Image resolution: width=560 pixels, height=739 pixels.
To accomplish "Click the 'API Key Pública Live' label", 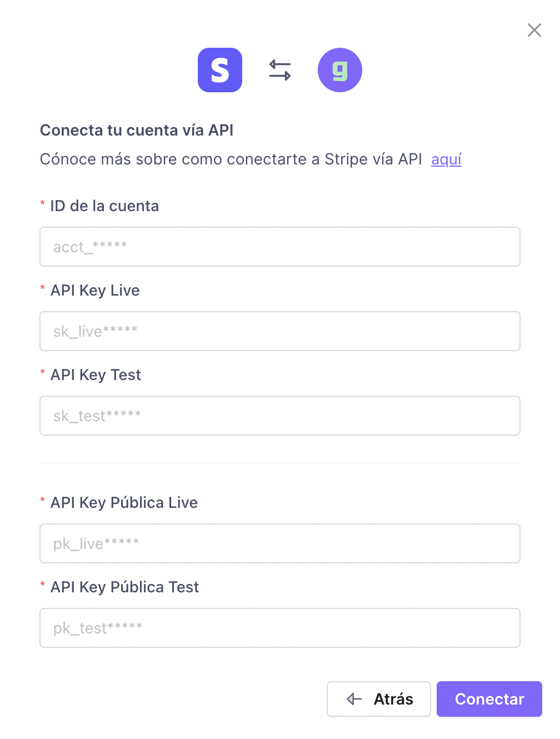I will pyautogui.click(x=124, y=503).
